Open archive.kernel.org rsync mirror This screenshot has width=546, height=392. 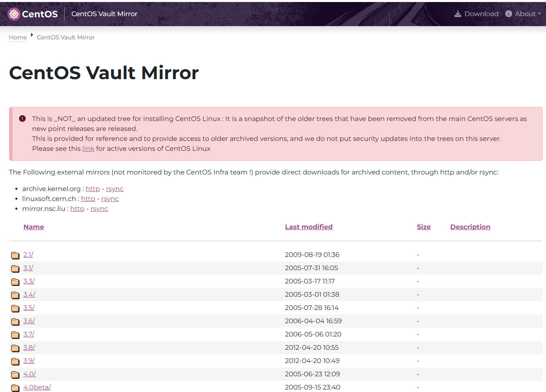click(115, 189)
